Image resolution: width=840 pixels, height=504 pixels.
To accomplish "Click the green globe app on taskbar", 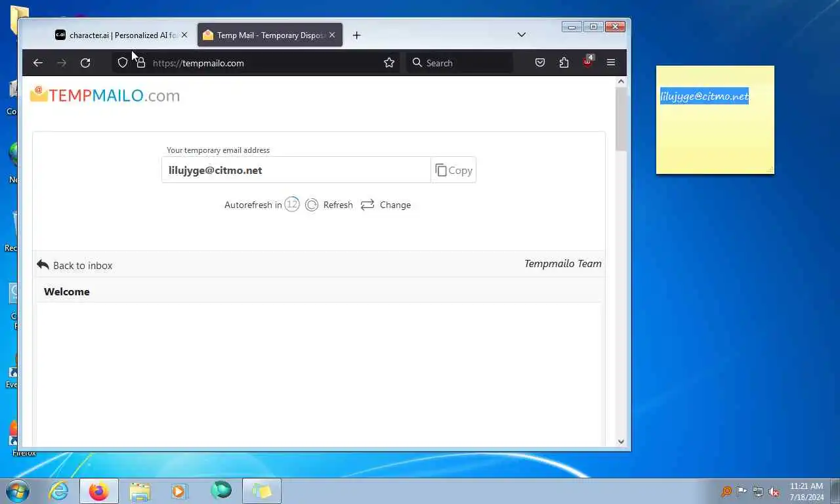I will (x=221, y=490).
